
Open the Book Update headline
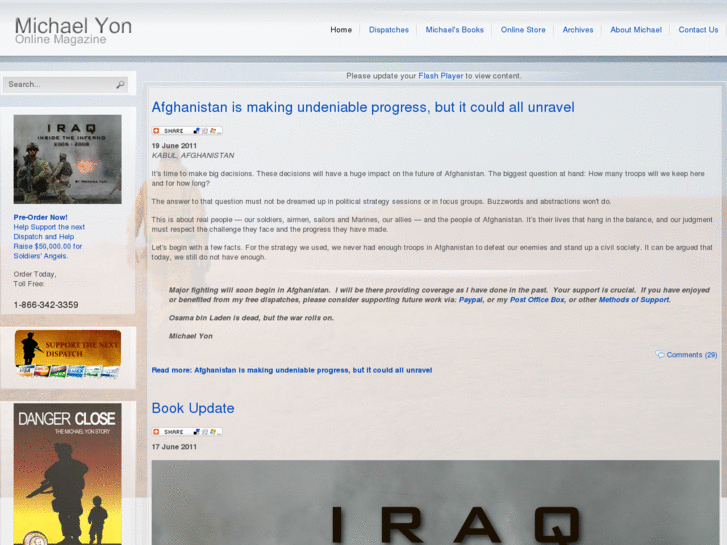[x=193, y=408]
